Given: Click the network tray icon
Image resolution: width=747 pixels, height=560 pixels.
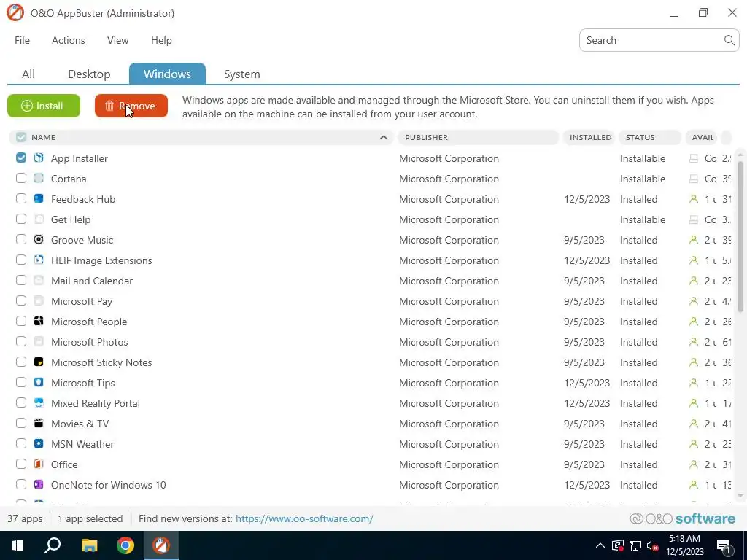Looking at the screenshot, I should (635, 545).
